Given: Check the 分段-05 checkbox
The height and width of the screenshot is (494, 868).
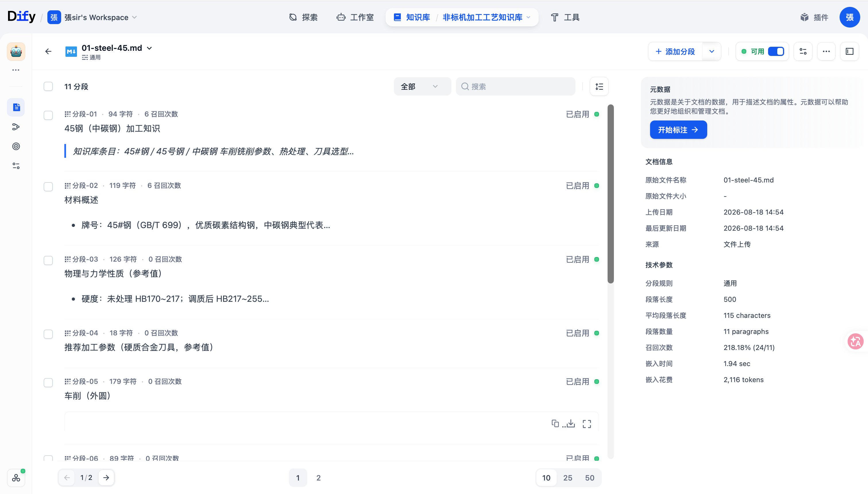Looking at the screenshot, I should (48, 383).
